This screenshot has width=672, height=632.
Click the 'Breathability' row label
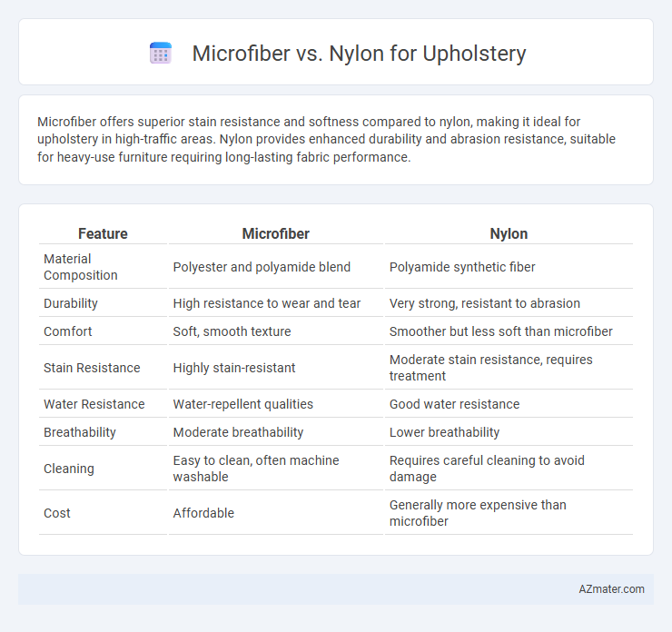(80, 432)
